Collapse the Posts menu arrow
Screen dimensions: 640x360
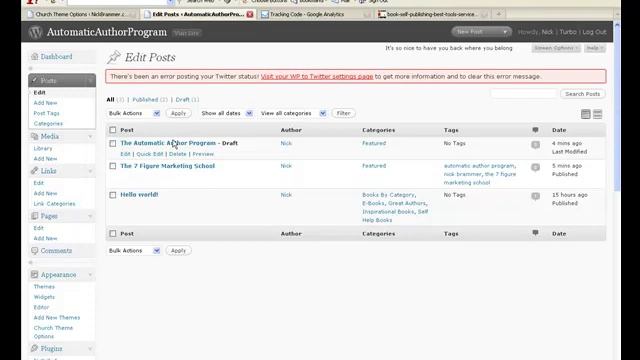(90, 81)
